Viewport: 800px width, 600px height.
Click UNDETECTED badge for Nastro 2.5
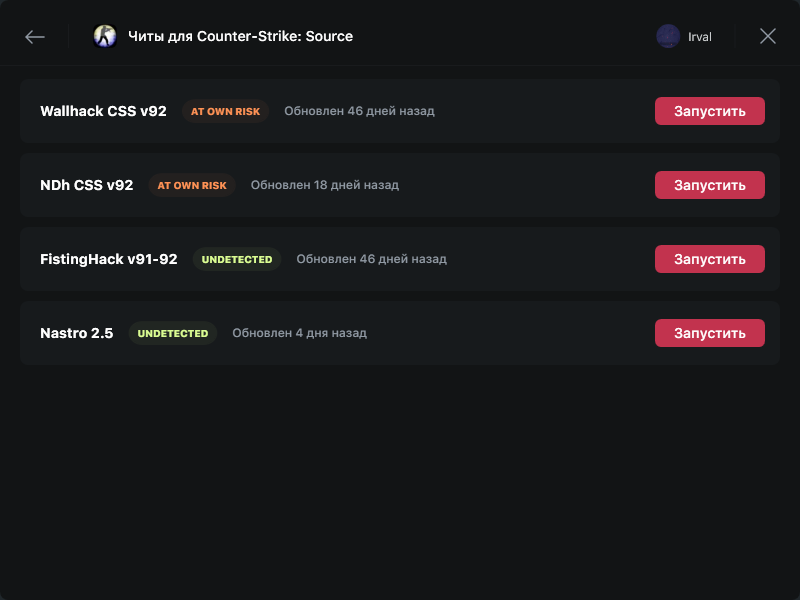pyautogui.click(x=173, y=333)
